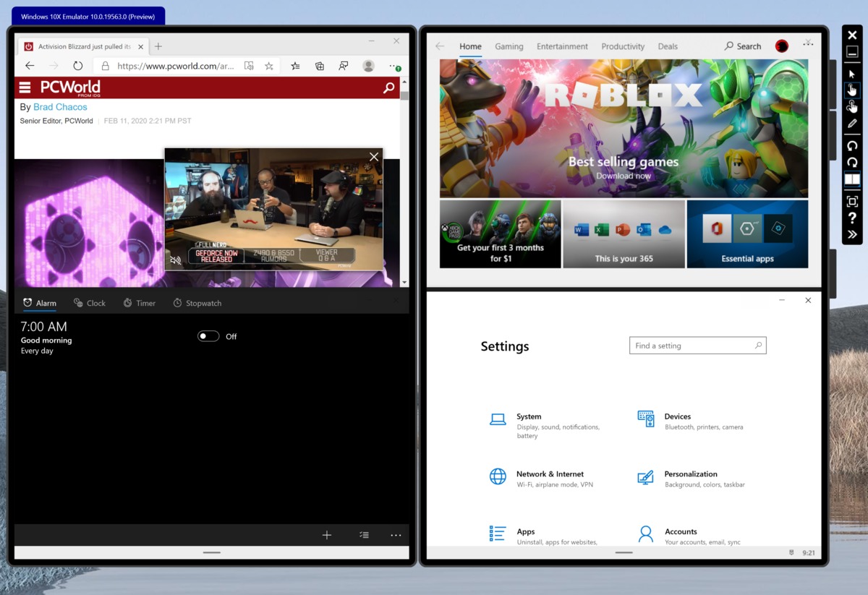
Task: Open Roblox best selling games banner
Action: click(624, 129)
